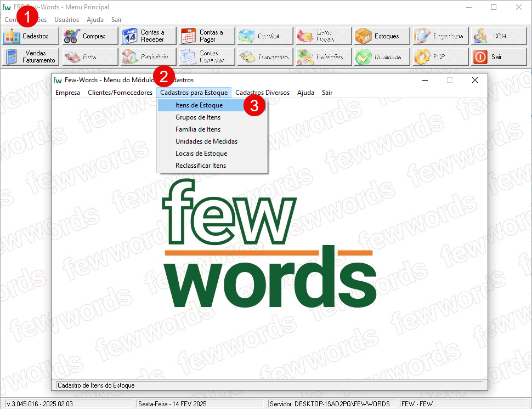
Task: Open Contas a Pagar module button
Action: 207,36
